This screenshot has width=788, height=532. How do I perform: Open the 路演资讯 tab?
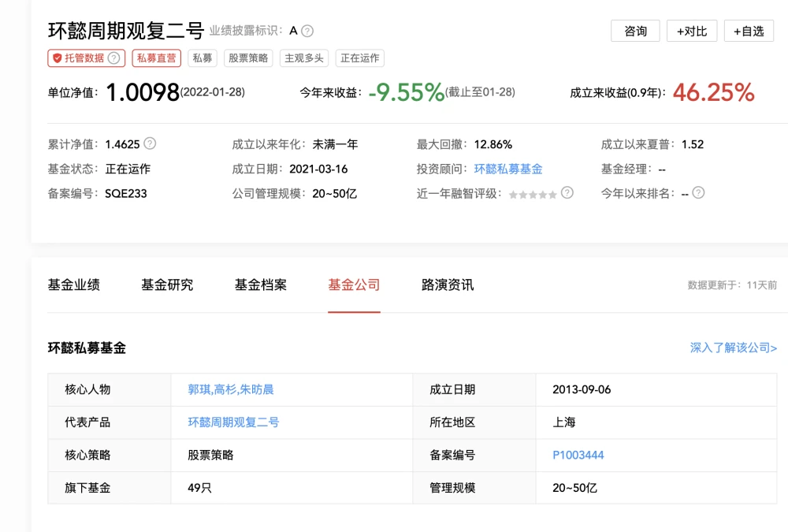pyautogui.click(x=448, y=285)
